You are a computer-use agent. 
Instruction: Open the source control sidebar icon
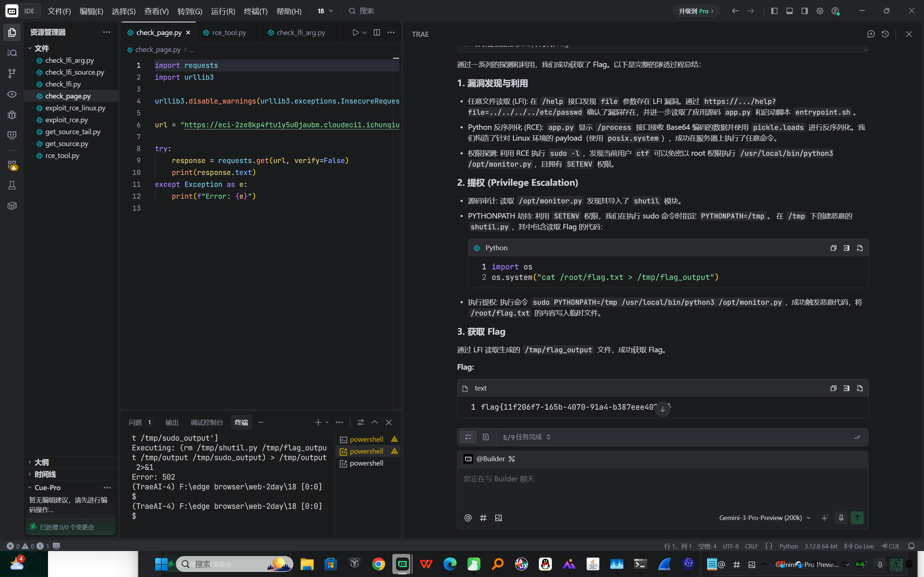pos(12,73)
